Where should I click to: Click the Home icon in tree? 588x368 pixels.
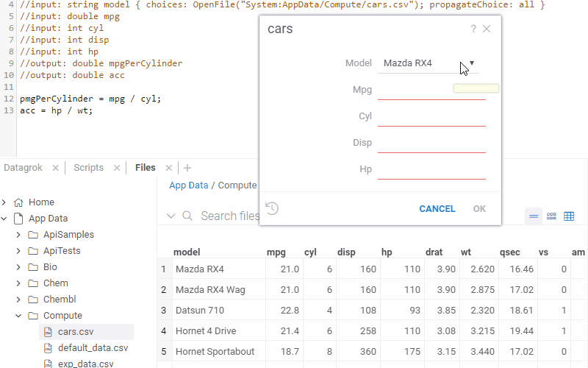click(19, 202)
